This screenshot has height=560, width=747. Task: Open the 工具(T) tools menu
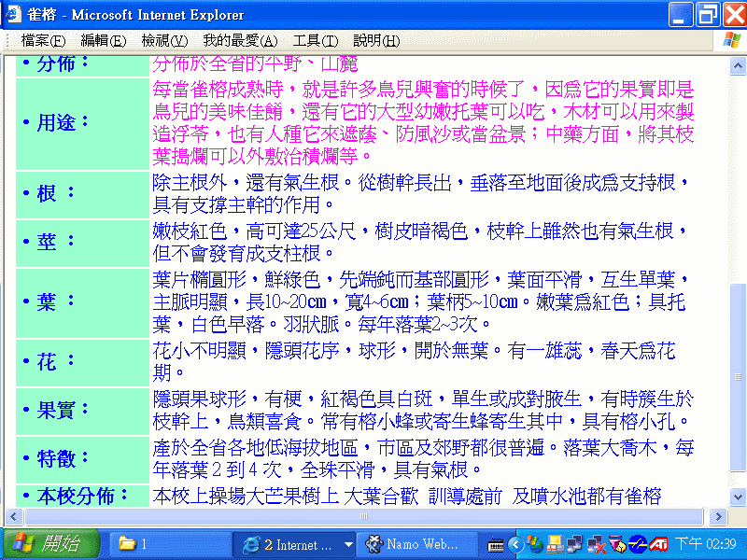pos(315,40)
